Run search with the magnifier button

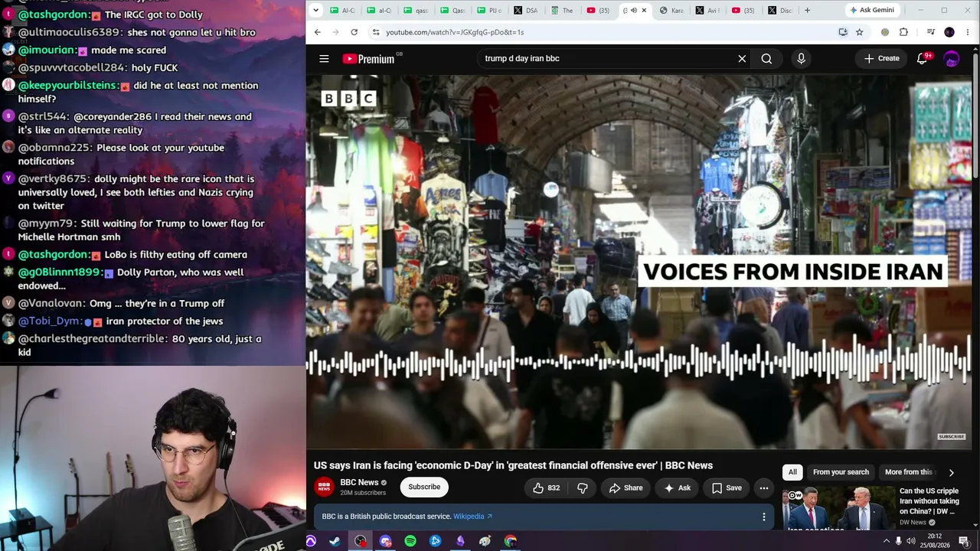click(x=766, y=59)
